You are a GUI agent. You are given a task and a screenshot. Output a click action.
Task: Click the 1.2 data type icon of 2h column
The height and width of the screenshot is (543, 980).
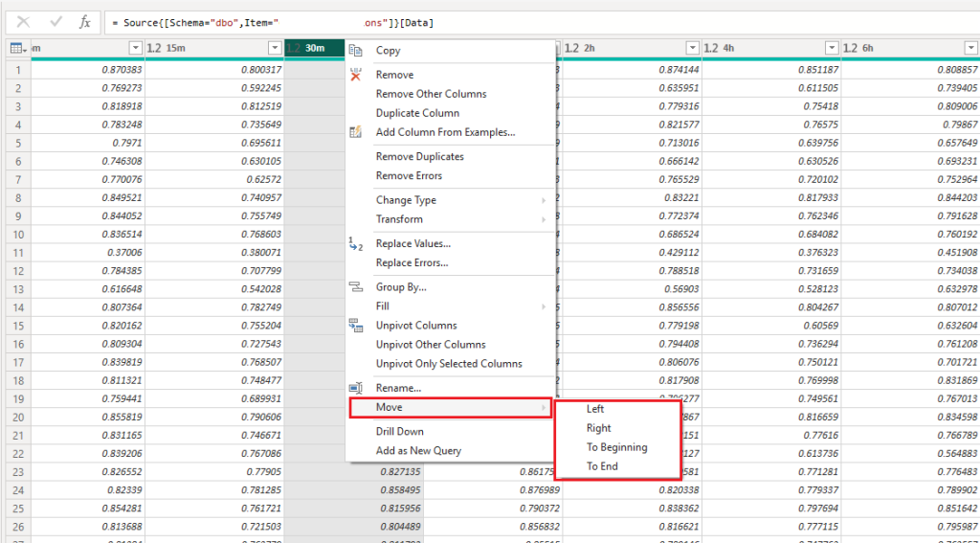[571, 48]
